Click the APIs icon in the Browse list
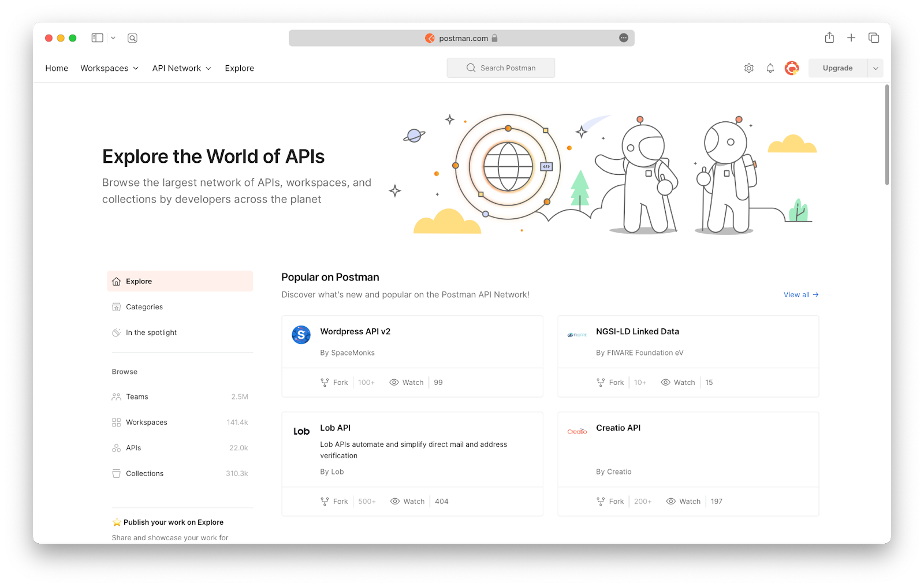Viewport: 924px width, 587px height. 116,448
